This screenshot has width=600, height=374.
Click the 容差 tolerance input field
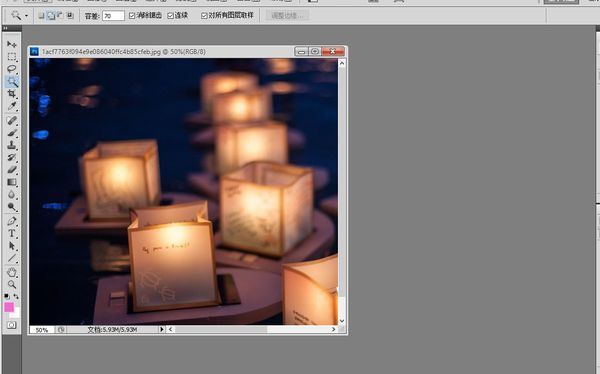point(113,16)
